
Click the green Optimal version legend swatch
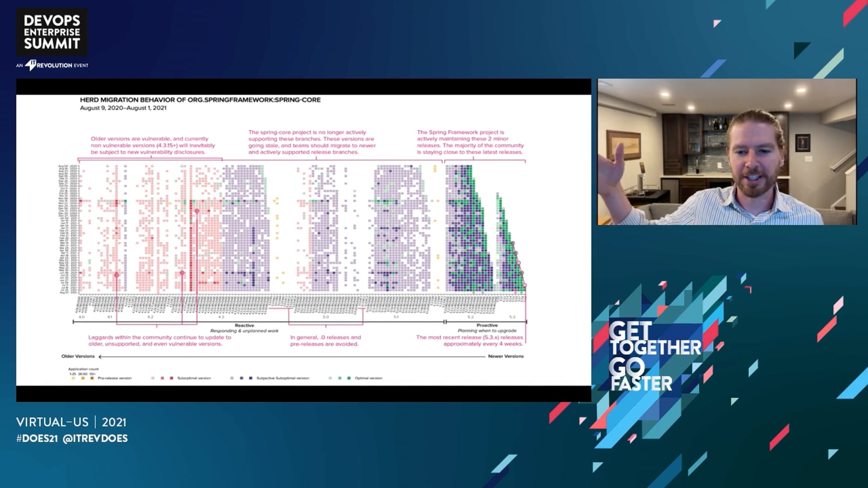point(349,378)
